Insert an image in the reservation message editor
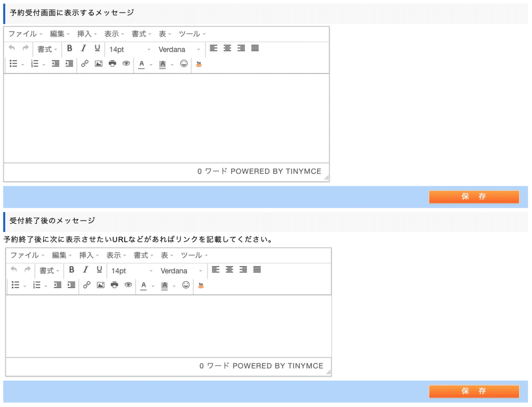The image size is (532, 407). (98, 64)
